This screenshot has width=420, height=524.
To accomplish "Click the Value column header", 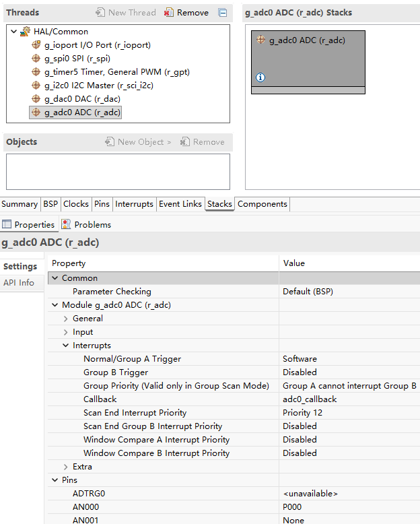I will 349,263.
